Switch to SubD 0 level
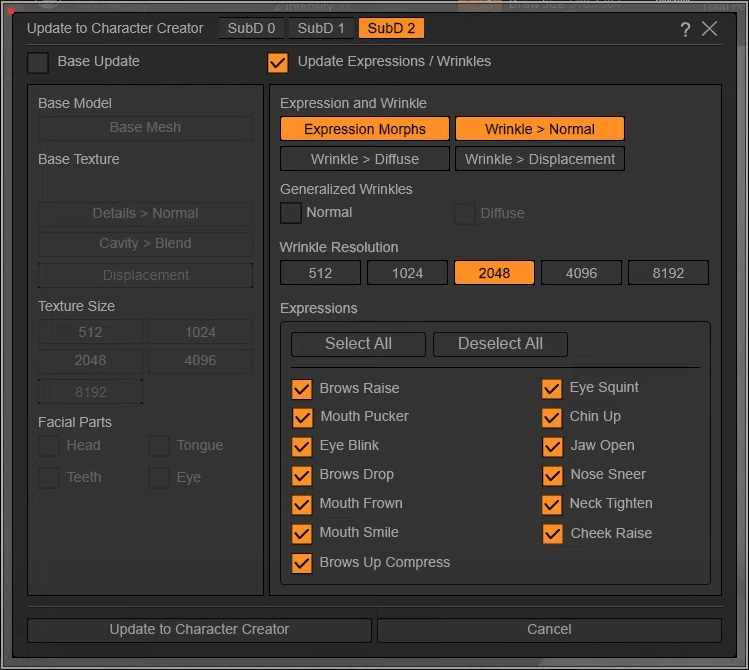Screen dimensions: 749x670 coord(251,28)
